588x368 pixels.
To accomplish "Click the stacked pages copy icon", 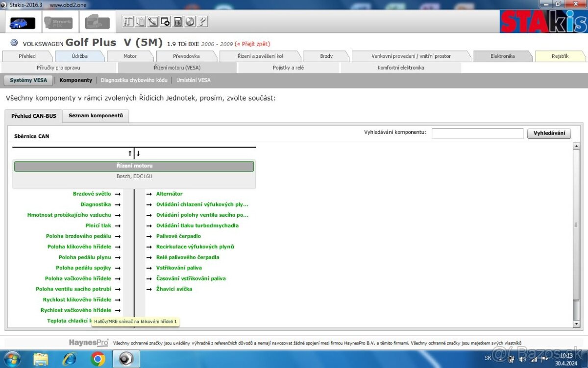I will coord(141,22).
